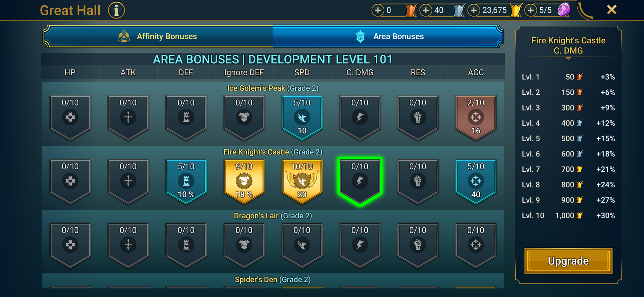Screen dimensions: 644x297
Task: Add silver medals with plus icon
Action: [x=426, y=10]
